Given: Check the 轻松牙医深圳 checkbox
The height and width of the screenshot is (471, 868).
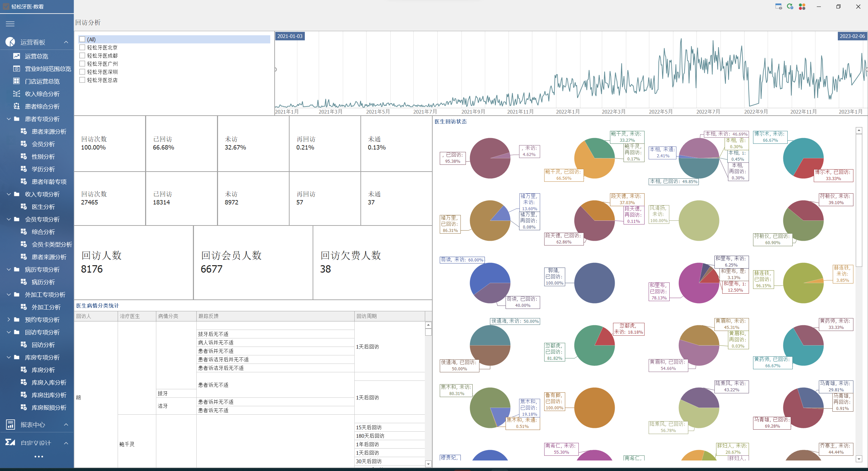Looking at the screenshot, I should (x=82, y=72).
